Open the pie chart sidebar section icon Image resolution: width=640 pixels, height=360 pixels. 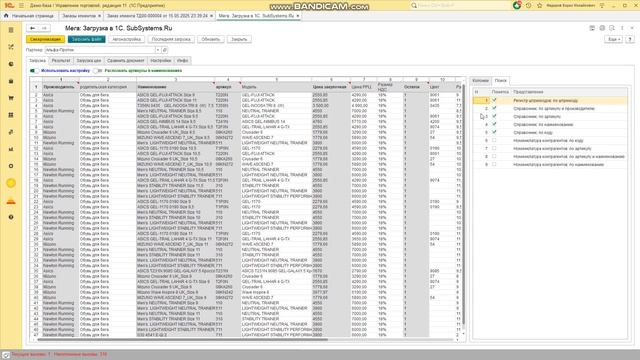[x=11, y=64]
